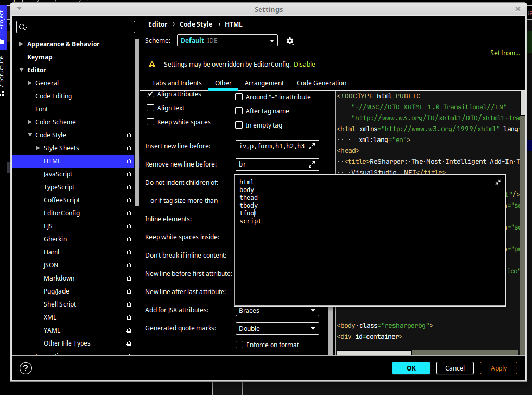Expand the 'Insert new line before' field
532x395 pixels.
pyautogui.click(x=312, y=146)
